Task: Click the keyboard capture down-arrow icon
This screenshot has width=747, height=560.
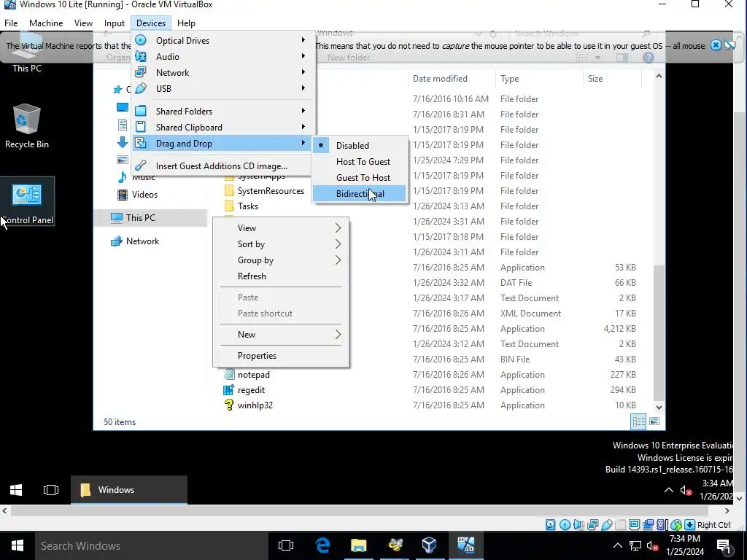Action: (689, 525)
